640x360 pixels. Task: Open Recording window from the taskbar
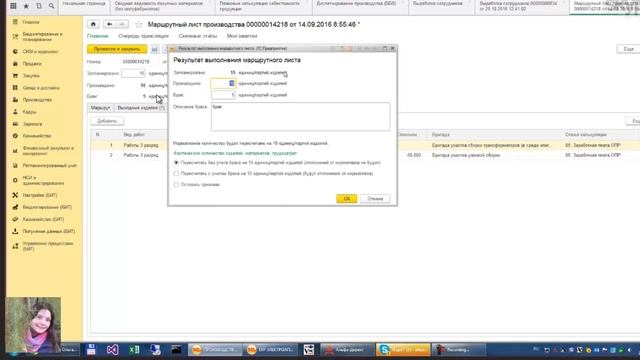[459, 350]
